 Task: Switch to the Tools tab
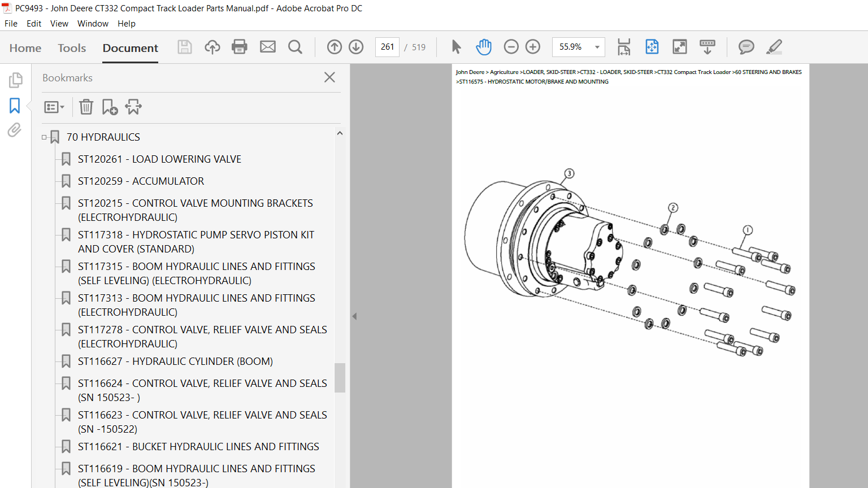(x=72, y=48)
